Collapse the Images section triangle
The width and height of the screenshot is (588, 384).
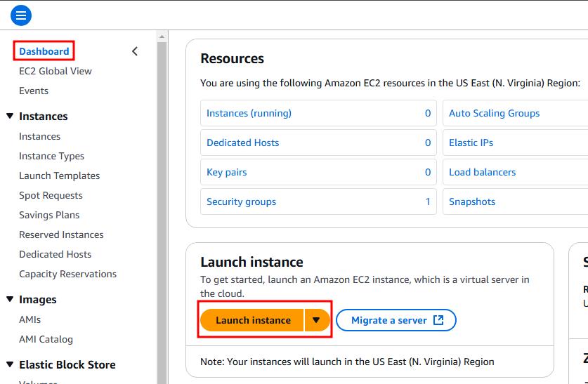10,299
